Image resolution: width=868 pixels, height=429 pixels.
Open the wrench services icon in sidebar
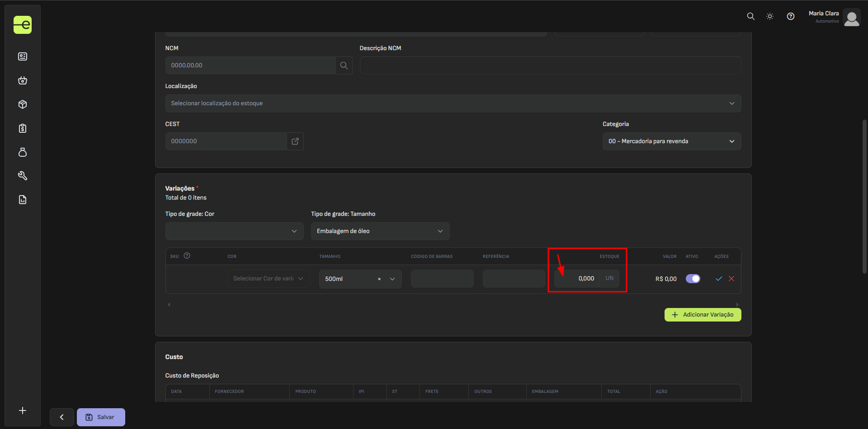[x=23, y=176]
